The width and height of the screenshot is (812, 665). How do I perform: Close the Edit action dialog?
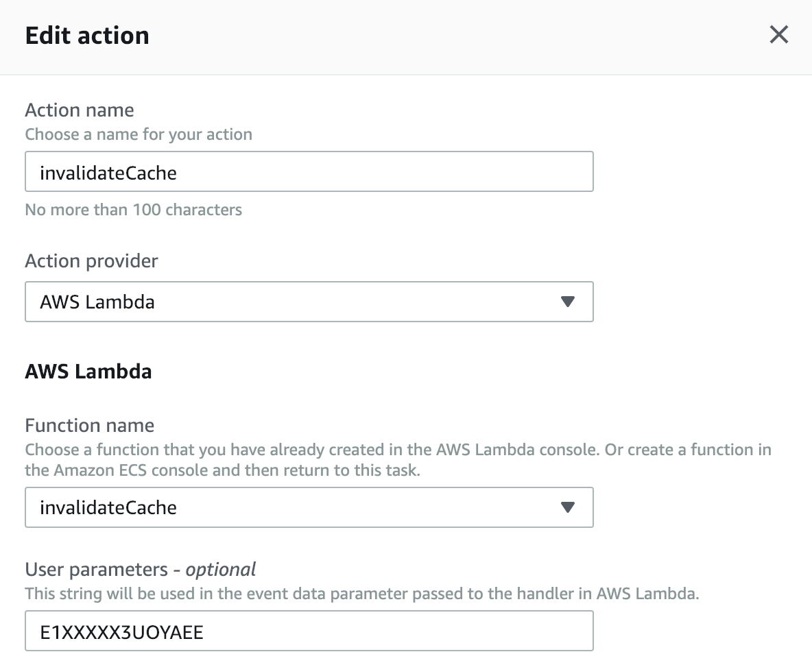click(x=778, y=34)
